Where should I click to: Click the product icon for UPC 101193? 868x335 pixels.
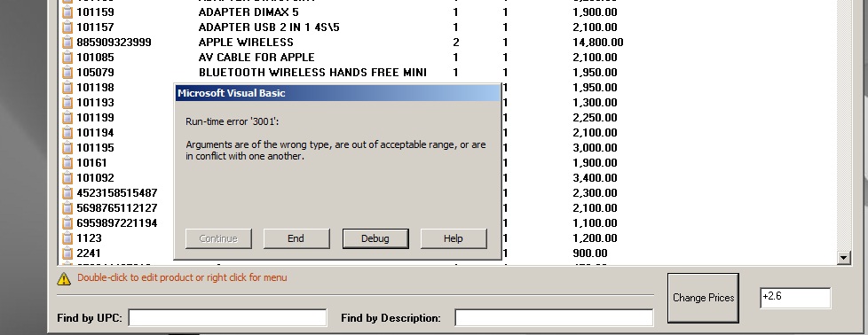point(67,102)
